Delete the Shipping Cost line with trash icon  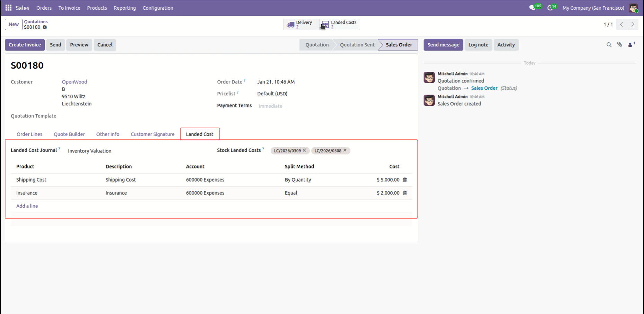405,180
